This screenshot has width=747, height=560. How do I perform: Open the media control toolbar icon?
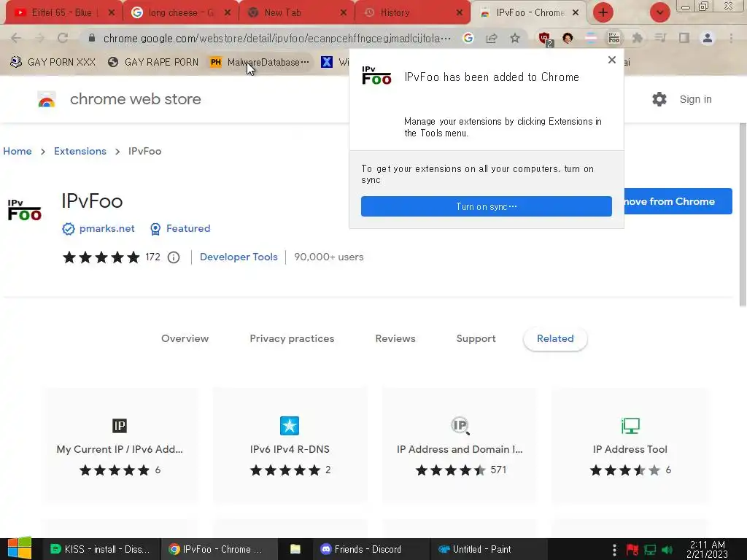(660, 38)
